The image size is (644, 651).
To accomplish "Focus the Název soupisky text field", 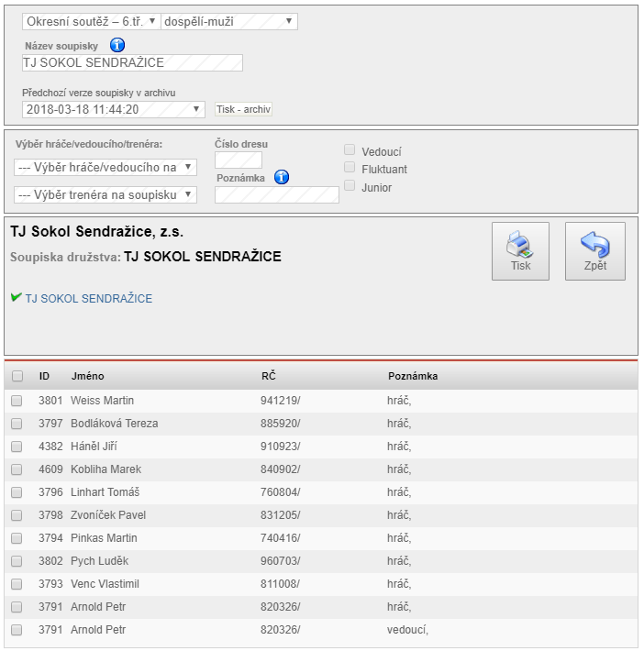I will point(132,62).
